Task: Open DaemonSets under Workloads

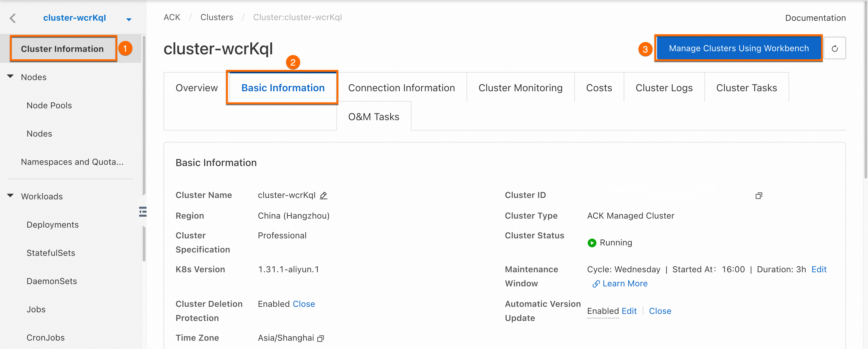Action: point(52,281)
